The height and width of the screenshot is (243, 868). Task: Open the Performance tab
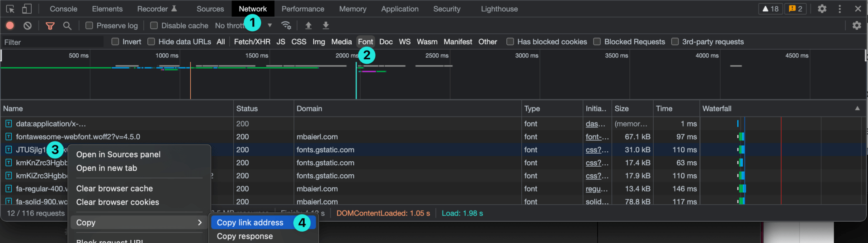[303, 9]
